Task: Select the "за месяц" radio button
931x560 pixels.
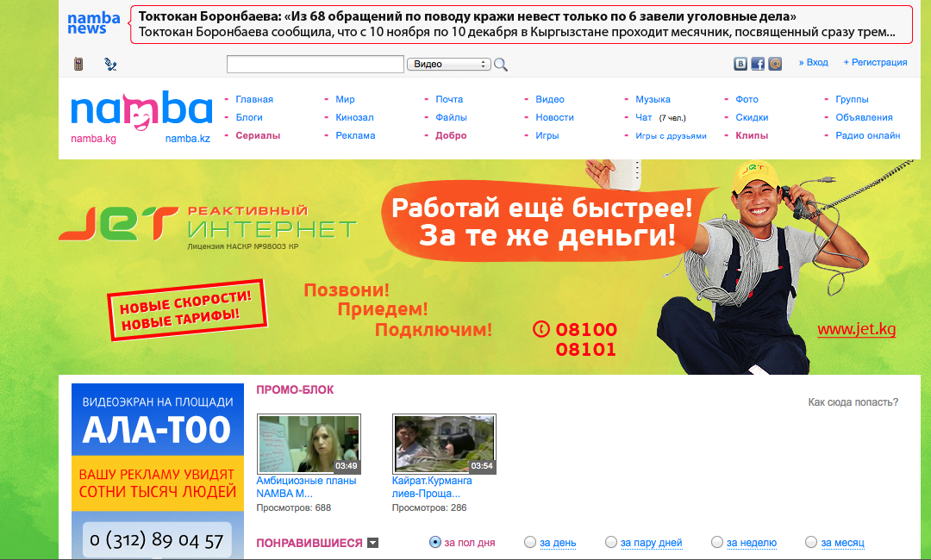Action: click(x=811, y=542)
